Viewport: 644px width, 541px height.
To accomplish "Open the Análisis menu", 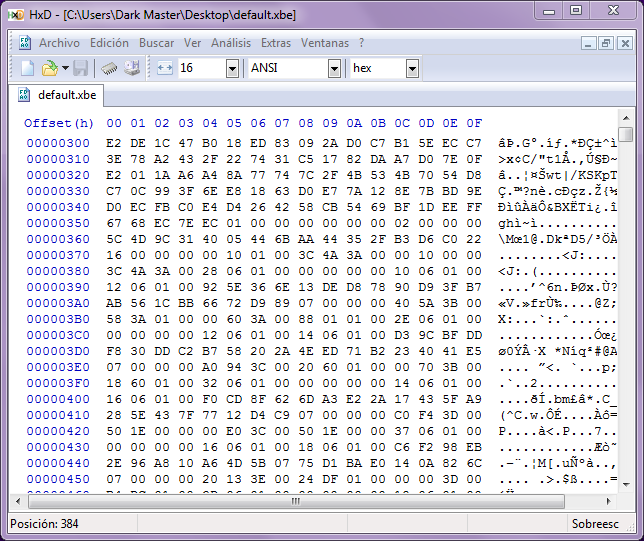I will click(231, 43).
